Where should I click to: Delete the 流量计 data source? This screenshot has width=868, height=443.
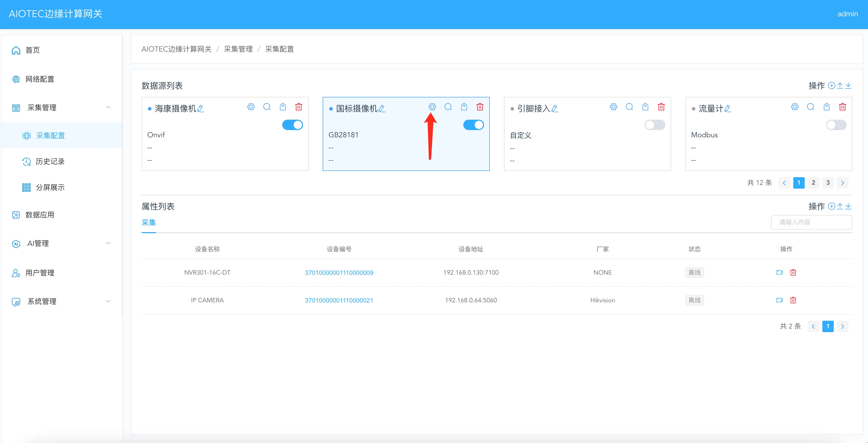tap(842, 107)
